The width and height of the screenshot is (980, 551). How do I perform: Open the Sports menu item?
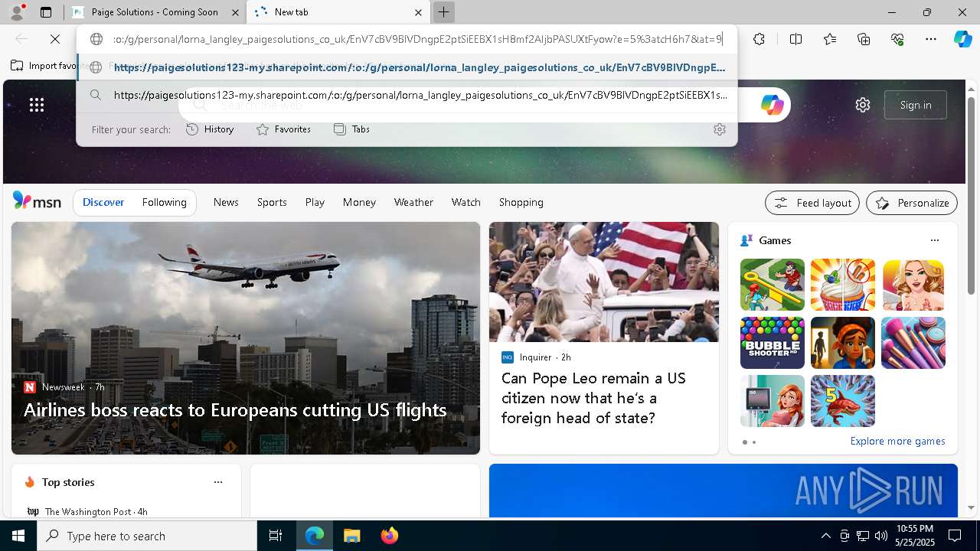point(272,202)
